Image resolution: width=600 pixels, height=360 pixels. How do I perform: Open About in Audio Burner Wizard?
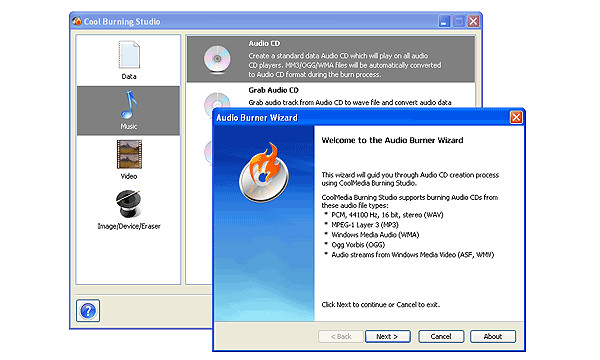tap(493, 336)
